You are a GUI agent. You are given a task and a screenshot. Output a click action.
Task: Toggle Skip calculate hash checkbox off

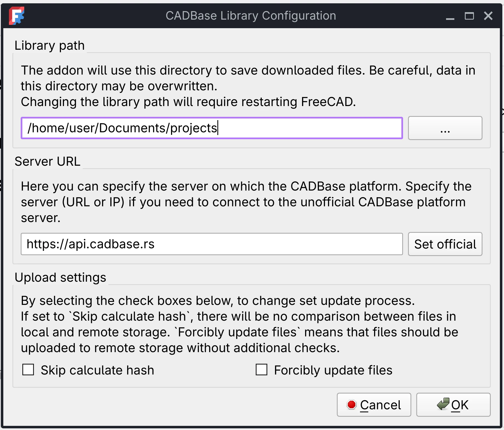(x=28, y=370)
